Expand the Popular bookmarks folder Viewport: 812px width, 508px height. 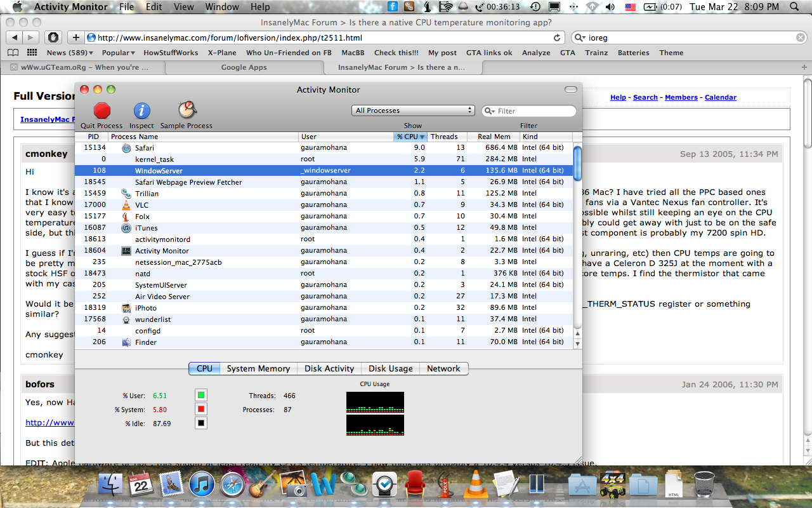coord(119,53)
